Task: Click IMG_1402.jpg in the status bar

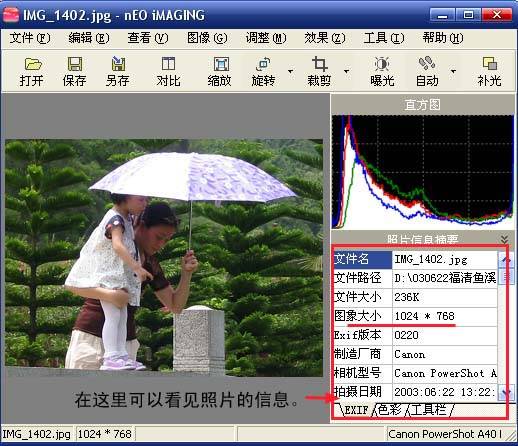Action: tap(37, 434)
